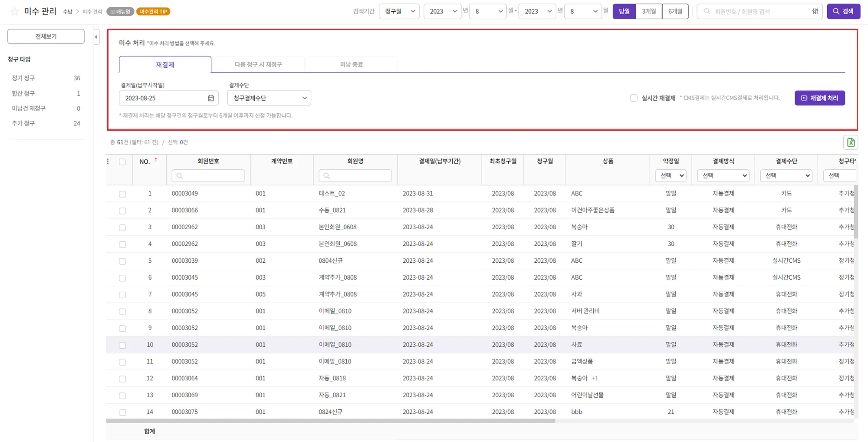The width and height of the screenshot is (868, 442).
Task: Select the row checkbox for 테스트_02
Action: (x=122, y=194)
